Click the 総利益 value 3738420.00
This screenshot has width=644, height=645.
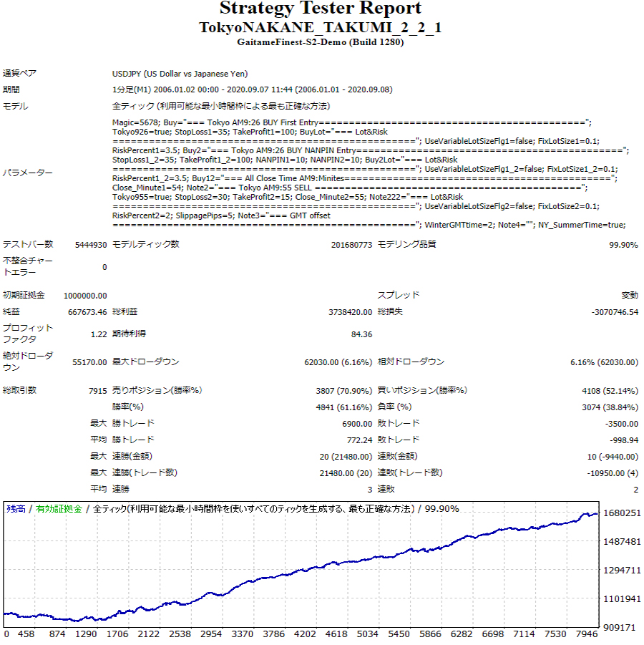(x=350, y=312)
